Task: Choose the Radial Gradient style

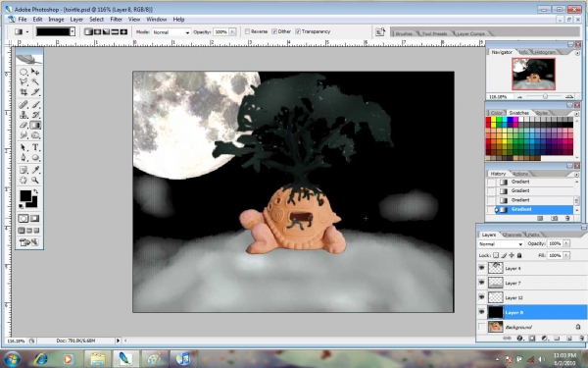Action: (97, 32)
